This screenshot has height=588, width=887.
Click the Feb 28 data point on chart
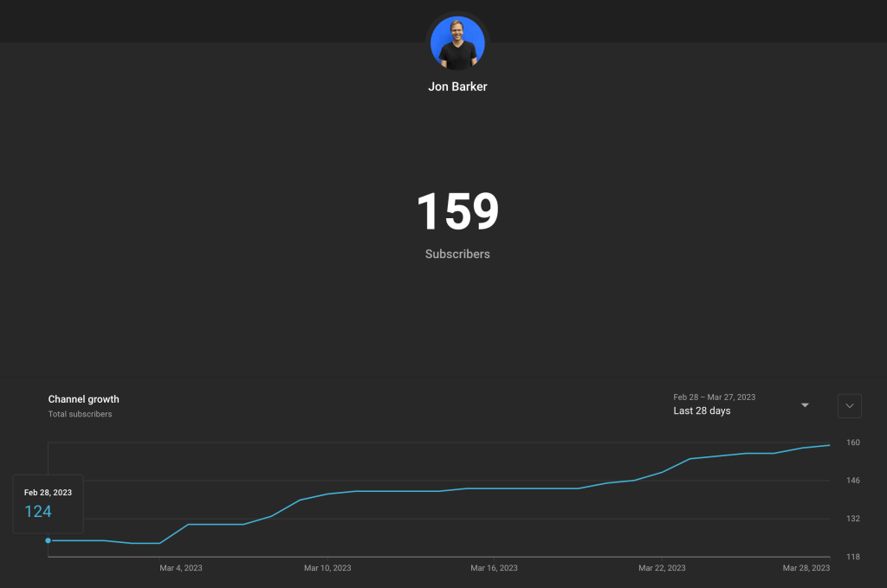click(x=48, y=540)
